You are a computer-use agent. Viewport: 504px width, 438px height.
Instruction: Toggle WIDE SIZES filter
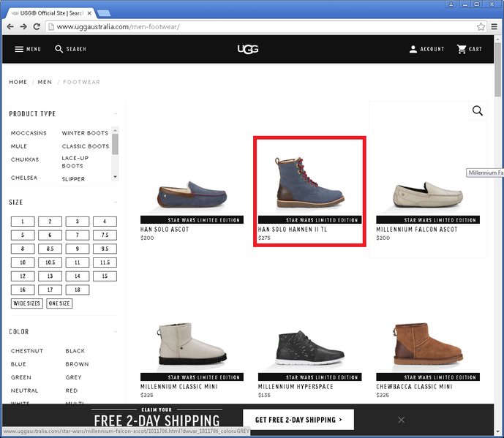pyautogui.click(x=26, y=303)
